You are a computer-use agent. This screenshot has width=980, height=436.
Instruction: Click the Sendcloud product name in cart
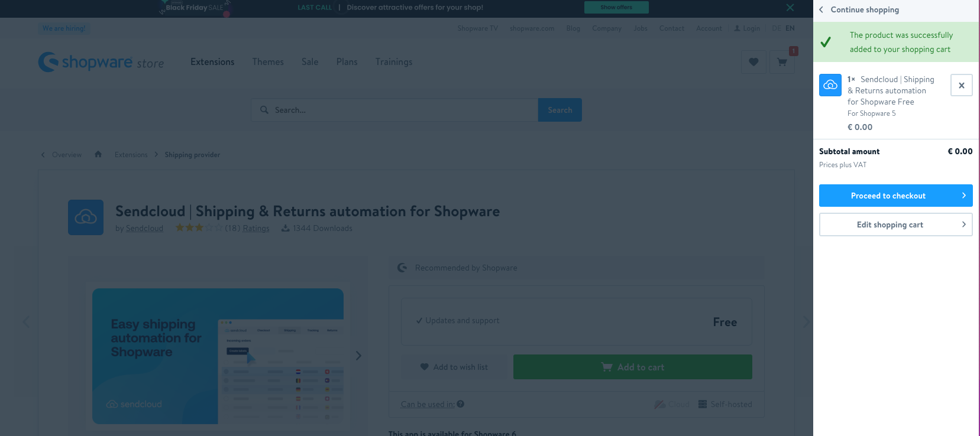pos(891,90)
